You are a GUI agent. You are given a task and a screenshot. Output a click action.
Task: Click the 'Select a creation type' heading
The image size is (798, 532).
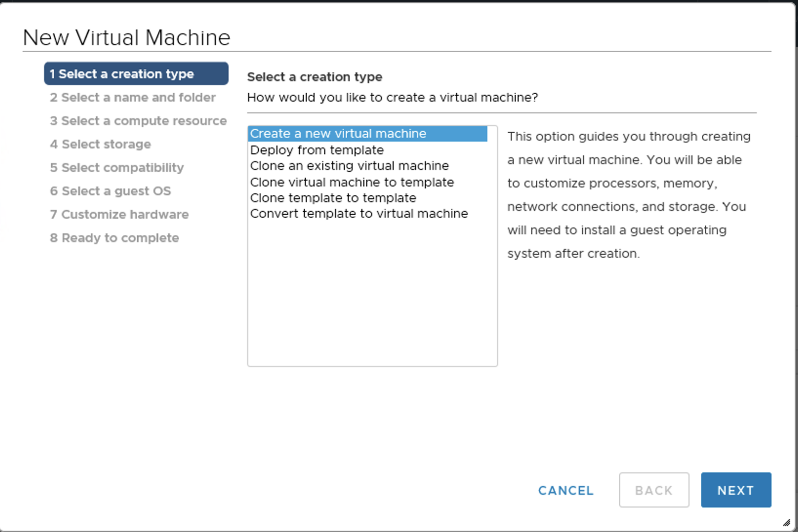(315, 77)
